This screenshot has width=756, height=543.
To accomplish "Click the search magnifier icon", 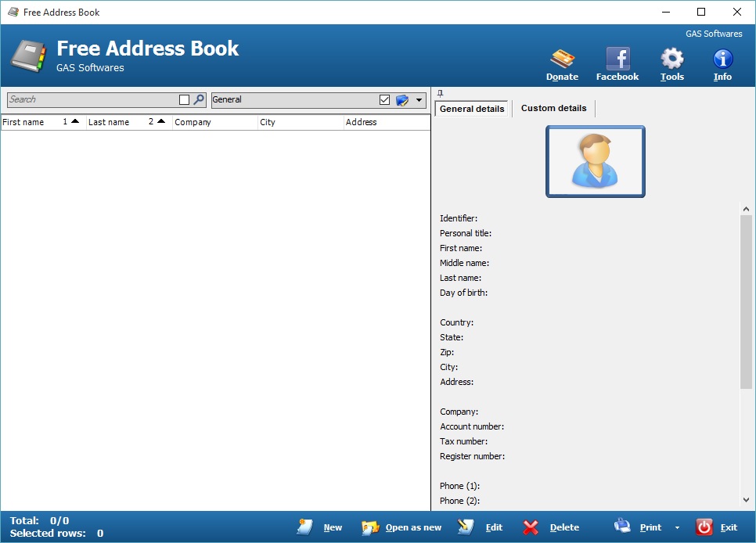I will [x=199, y=100].
